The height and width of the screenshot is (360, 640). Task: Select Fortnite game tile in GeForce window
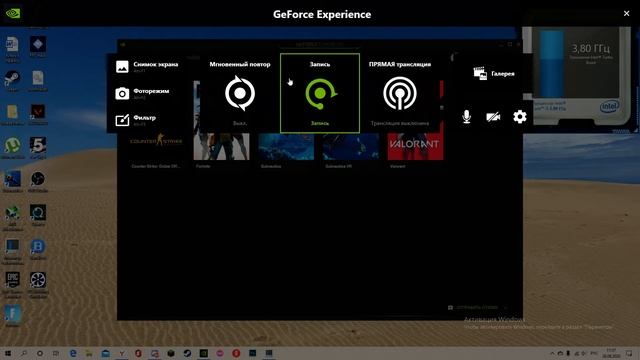(221, 147)
